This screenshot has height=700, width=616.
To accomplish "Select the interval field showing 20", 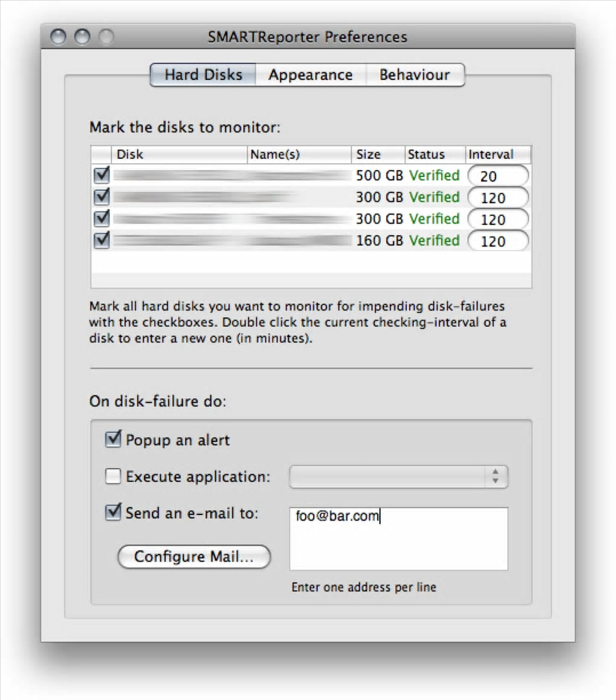I will click(498, 176).
